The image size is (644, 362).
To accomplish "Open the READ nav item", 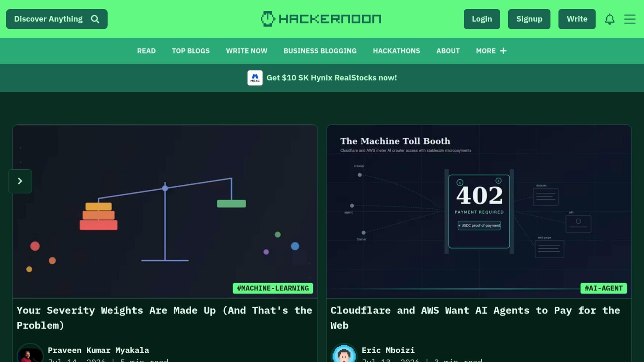I will (146, 51).
